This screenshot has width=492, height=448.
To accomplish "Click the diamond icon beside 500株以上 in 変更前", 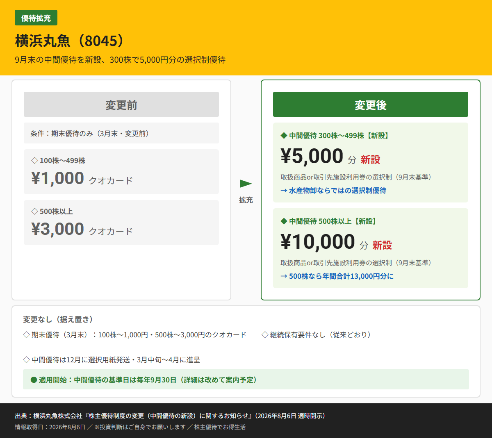I will pos(34,211).
